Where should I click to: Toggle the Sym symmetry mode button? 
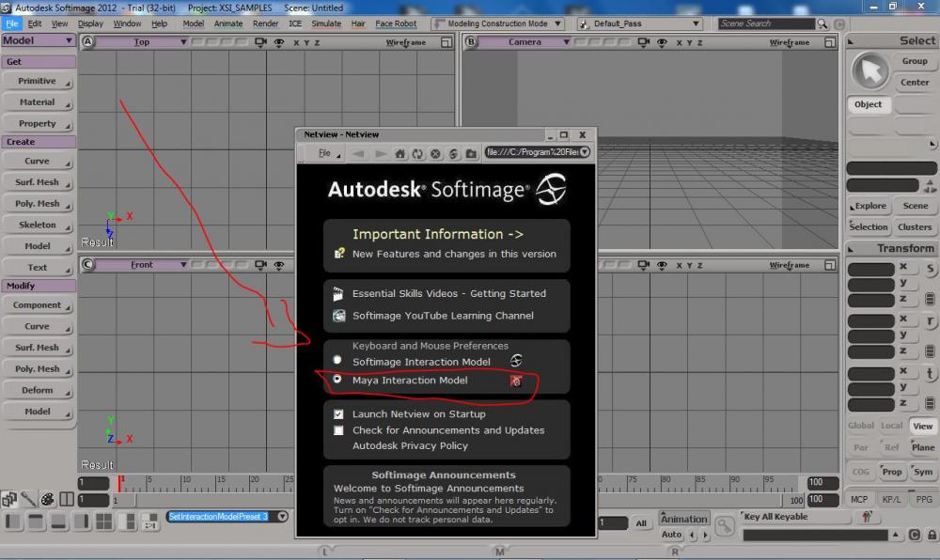pos(923,472)
